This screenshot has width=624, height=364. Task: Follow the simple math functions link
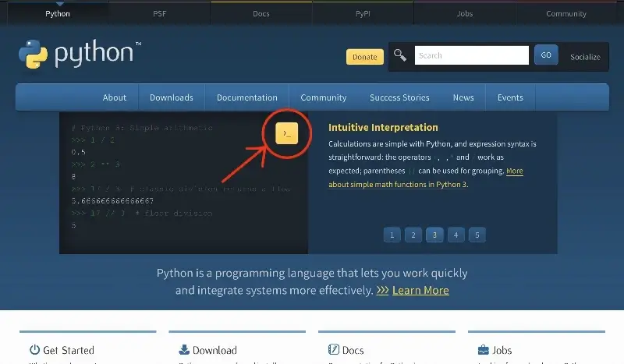(x=398, y=185)
